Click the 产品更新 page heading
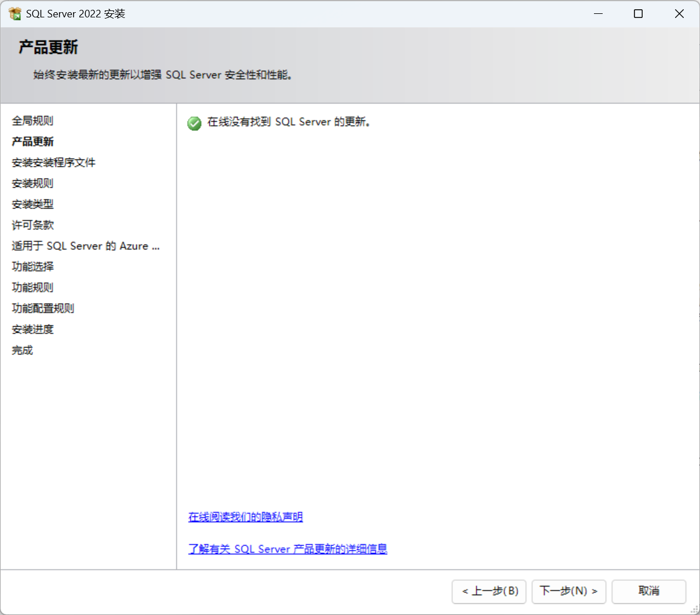700x615 pixels. point(48,47)
